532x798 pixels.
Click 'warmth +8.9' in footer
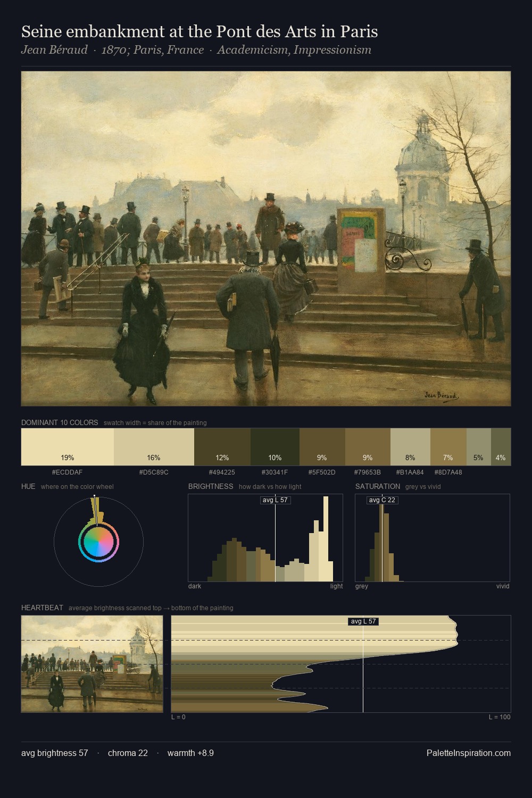[190, 753]
